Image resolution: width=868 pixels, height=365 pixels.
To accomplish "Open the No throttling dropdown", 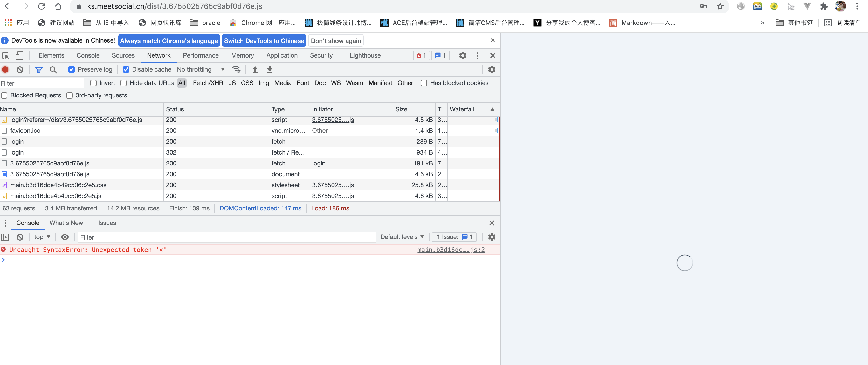I will (x=201, y=70).
